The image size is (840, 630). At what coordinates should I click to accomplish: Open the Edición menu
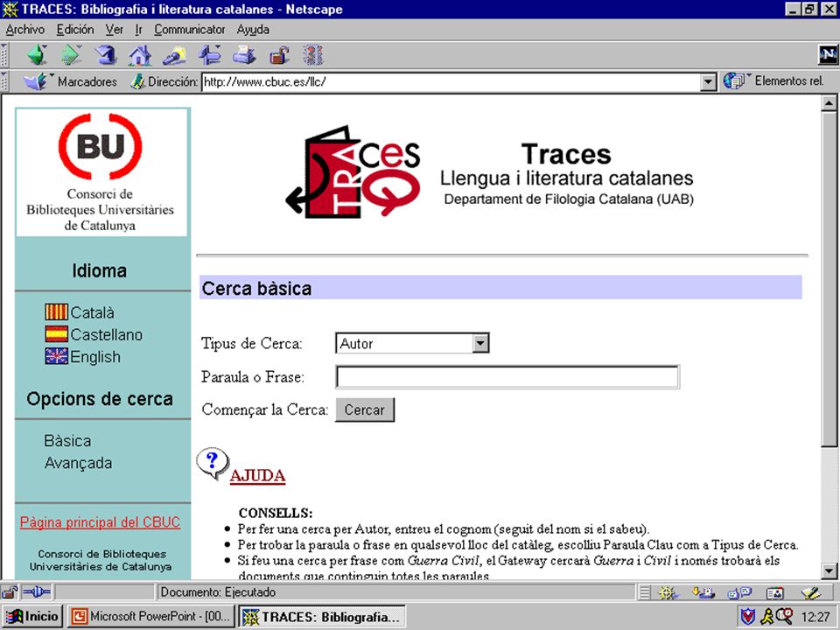click(75, 30)
